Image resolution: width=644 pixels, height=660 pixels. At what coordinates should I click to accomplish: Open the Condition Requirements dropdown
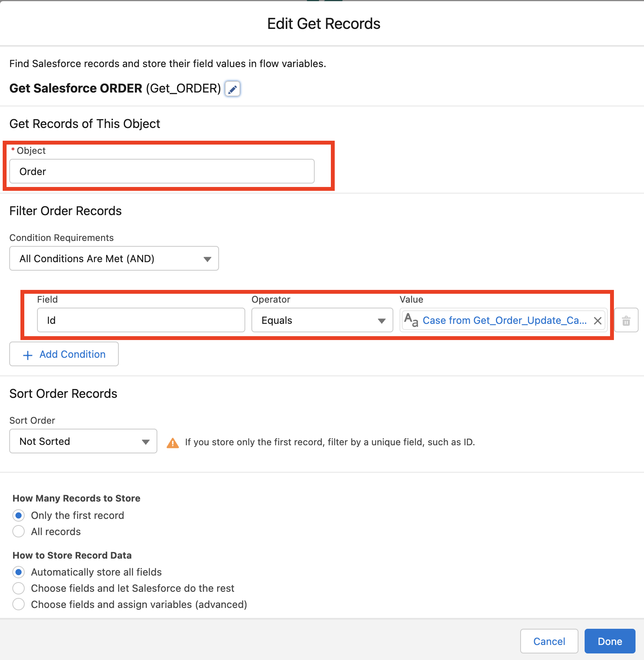(114, 259)
